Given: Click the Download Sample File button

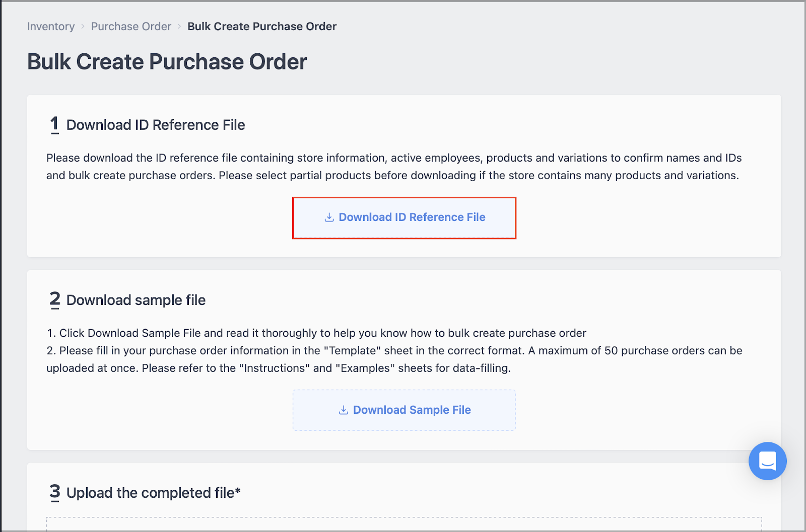Looking at the screenshot, I should (404, 410).
